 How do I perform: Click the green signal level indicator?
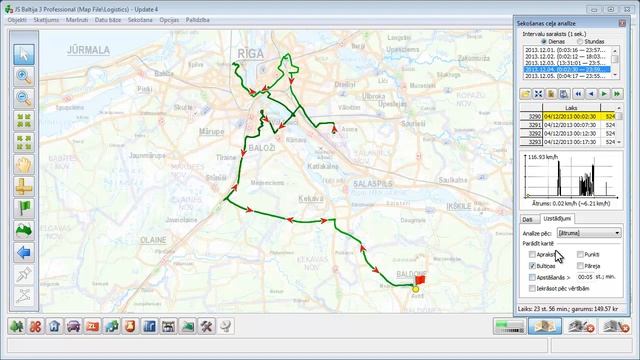pyautogui.click(x=509, y=327)
